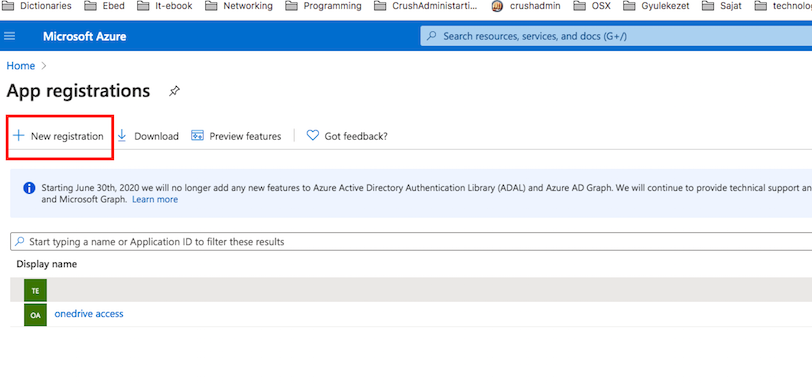Image resolution: width=812 pixels, height=385 pixels.
Task: Open the Networking bookmarks folder
Action: pos(239,6)
